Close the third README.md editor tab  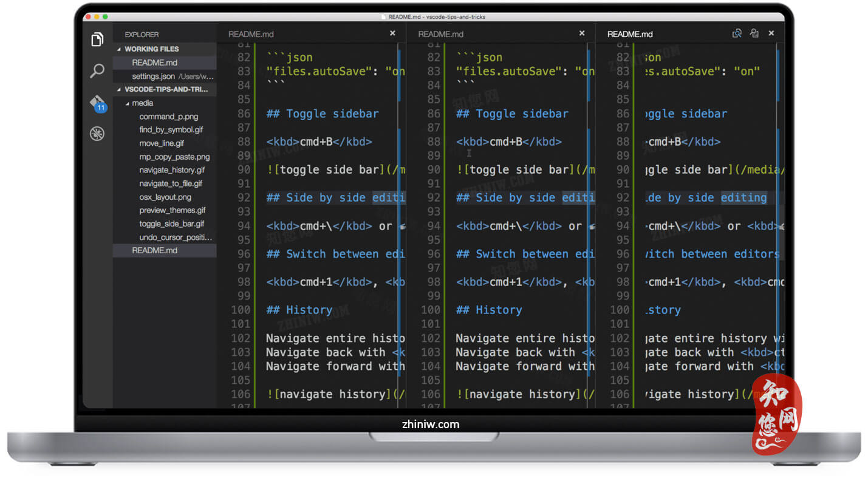click(x=771, y=33)
